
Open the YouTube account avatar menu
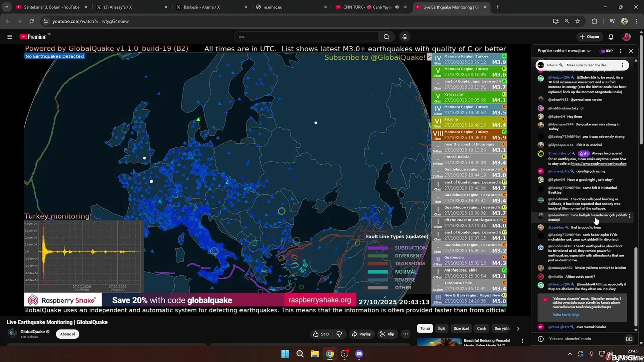click(626, 37)
